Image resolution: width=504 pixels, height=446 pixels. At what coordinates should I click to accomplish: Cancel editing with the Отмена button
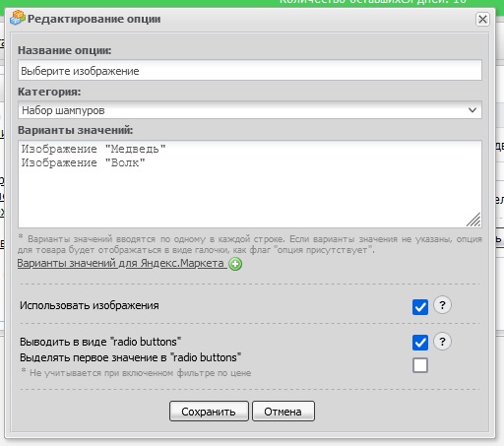coord(283,412)
